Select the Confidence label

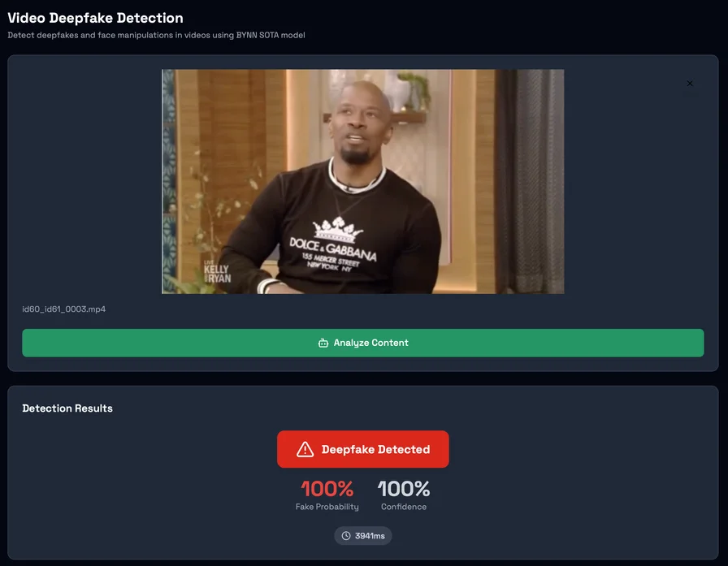coord(403,506)
